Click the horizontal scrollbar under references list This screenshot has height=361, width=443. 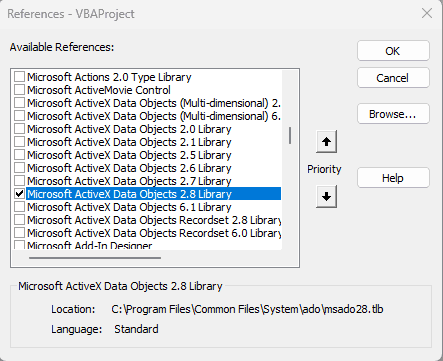click(x=95, y=258)
